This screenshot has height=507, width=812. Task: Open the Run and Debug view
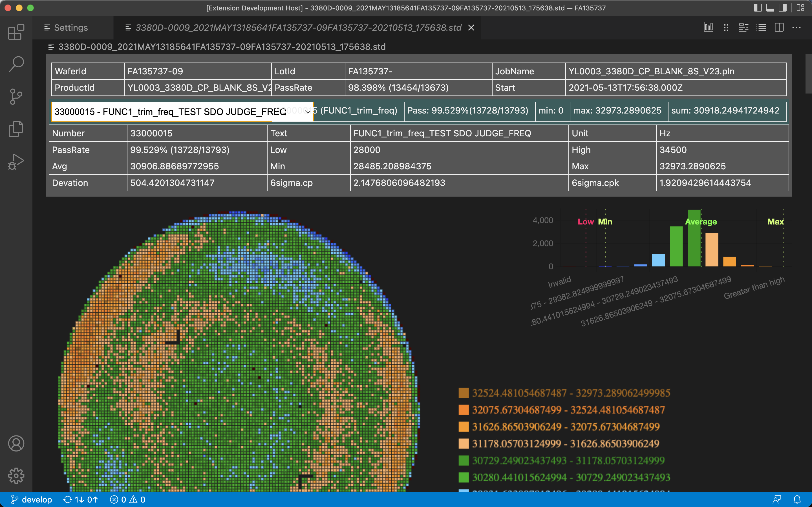16,161
